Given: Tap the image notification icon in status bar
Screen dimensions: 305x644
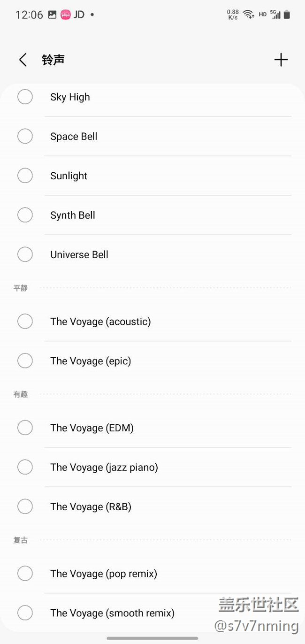Looking at the screenshot, I should [x=53, y=15].
